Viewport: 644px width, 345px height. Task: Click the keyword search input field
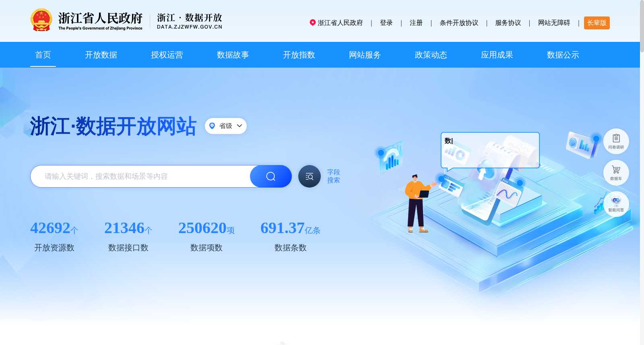140,176
